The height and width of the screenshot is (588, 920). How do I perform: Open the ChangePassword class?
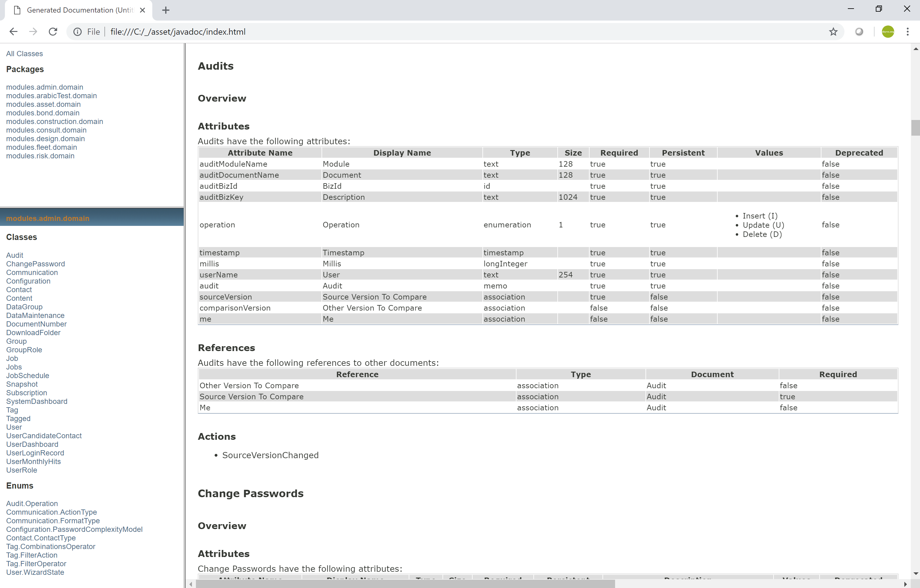coord(36,264)
